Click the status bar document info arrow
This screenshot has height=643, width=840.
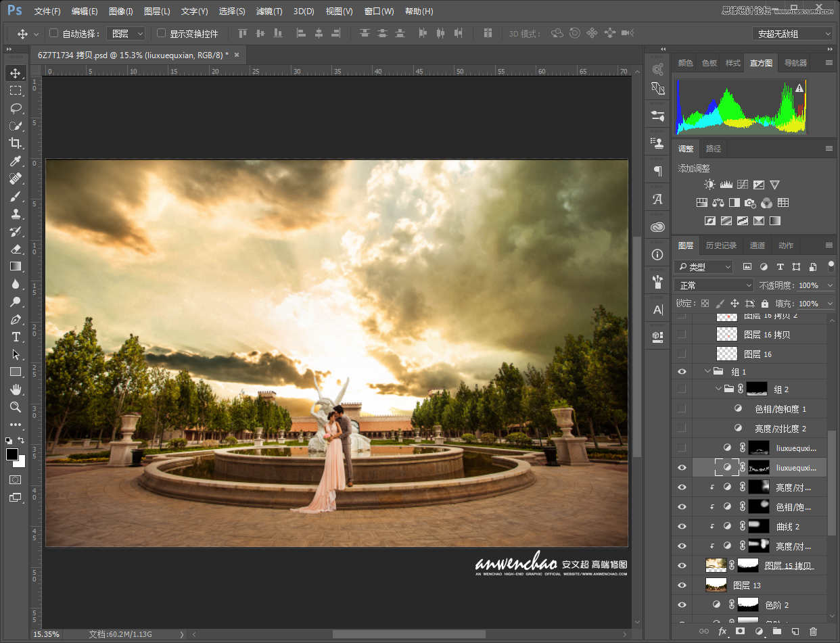click(x=181, y=634)
